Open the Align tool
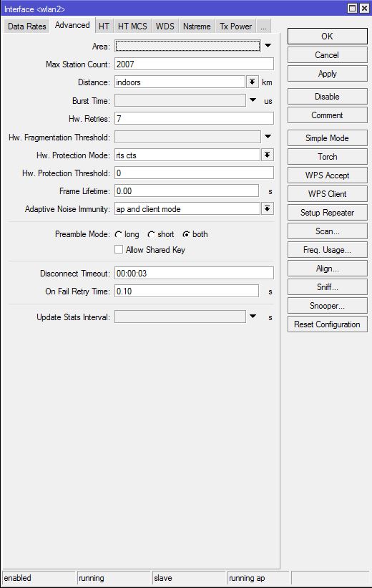Screen dimensions: 372x588 pos(328,269)
